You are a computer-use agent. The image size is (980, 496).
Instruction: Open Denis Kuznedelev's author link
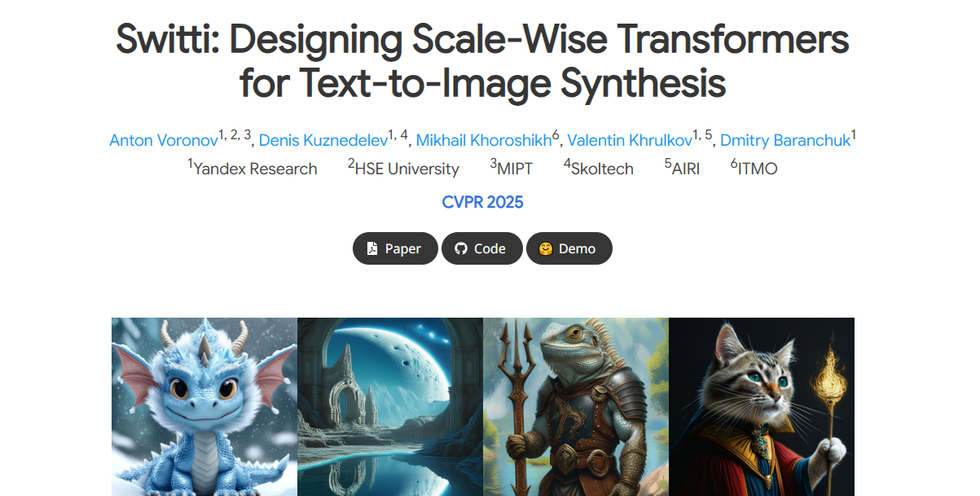(x=323, y=140)
